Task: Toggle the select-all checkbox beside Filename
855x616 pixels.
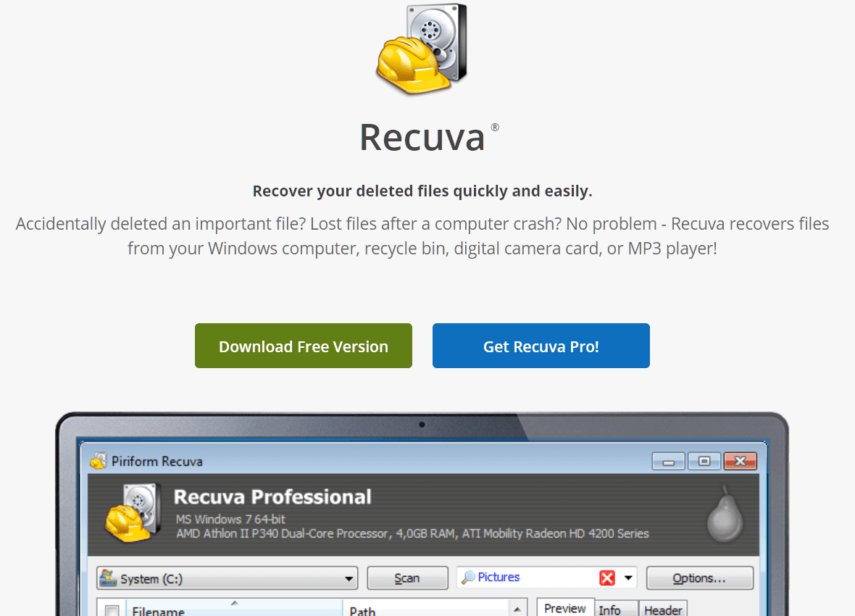Action: tap(112, 611)
